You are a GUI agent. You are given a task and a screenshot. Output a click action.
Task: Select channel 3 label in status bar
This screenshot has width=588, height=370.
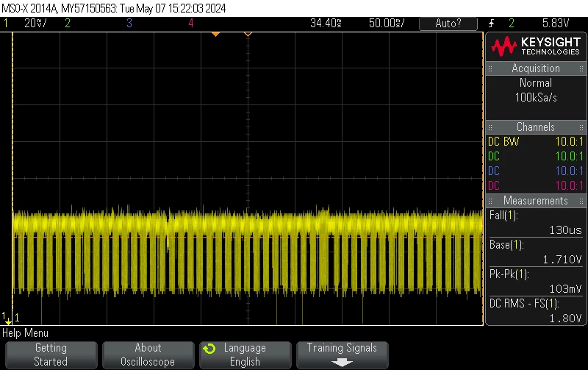click(129, 24)
